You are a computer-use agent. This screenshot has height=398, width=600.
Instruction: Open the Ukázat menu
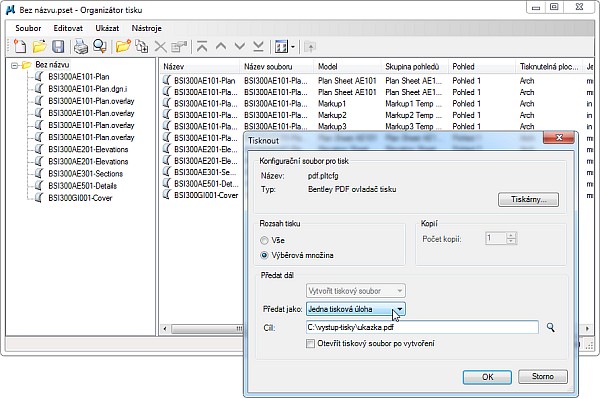[107, 28]
